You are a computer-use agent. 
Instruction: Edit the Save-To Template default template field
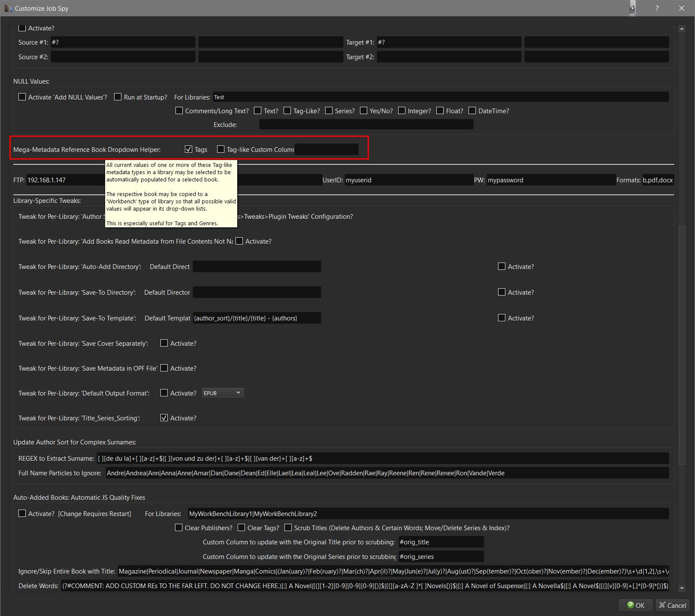(x=257, y=318)
